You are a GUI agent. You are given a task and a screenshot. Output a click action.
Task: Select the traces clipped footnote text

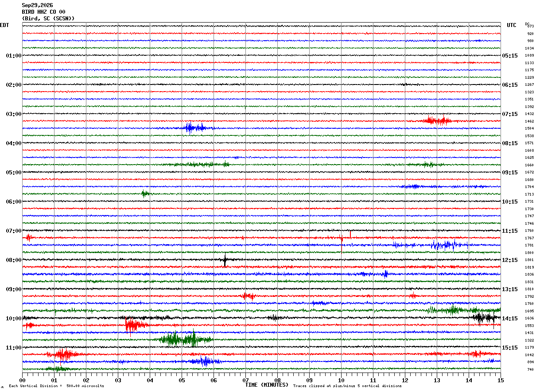pyautogui.click(x=348, y=386)
